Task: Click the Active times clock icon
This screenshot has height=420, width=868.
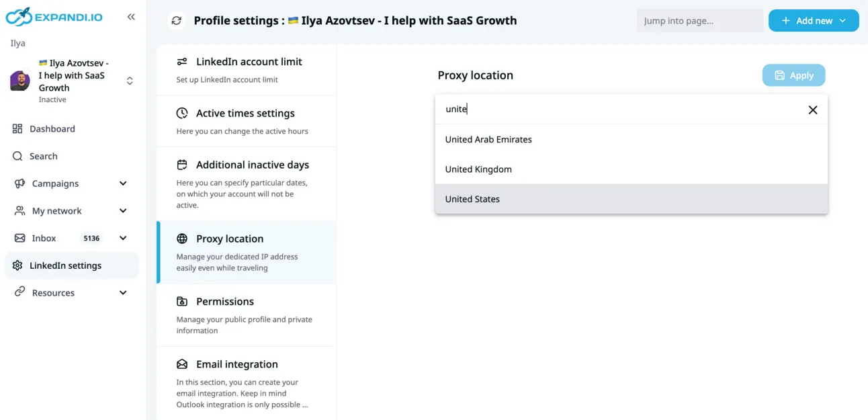Action: coord(182,113)
